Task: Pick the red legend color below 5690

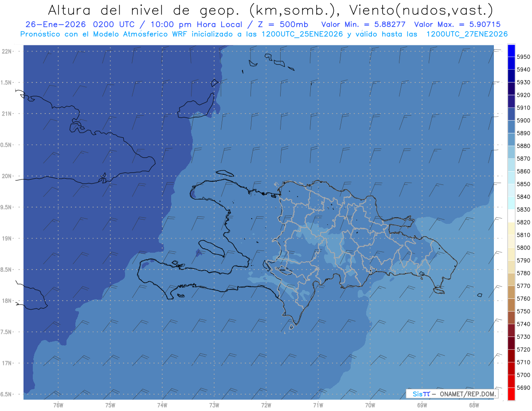Action: point(511,394)
